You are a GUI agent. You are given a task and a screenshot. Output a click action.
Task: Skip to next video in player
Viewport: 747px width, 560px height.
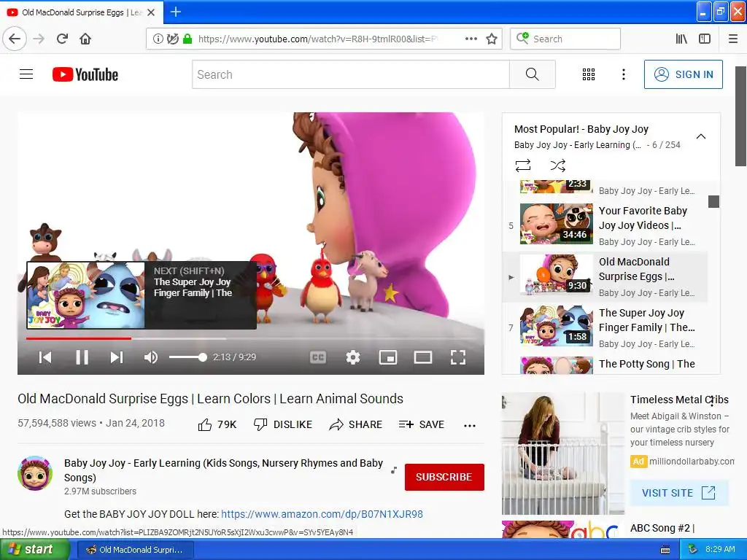tap(117, 357)
